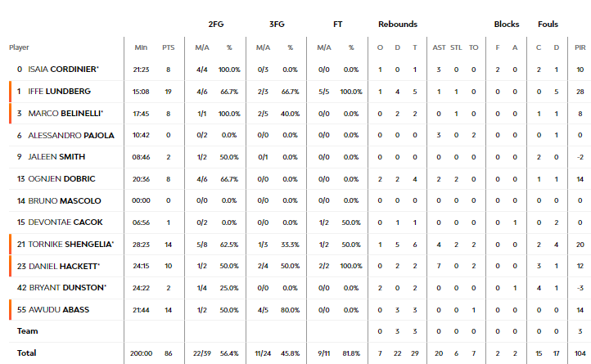Open Daniel Hackett player profile
The width and height of the screenshot is (591, 364).
click(x=64, y=266)
